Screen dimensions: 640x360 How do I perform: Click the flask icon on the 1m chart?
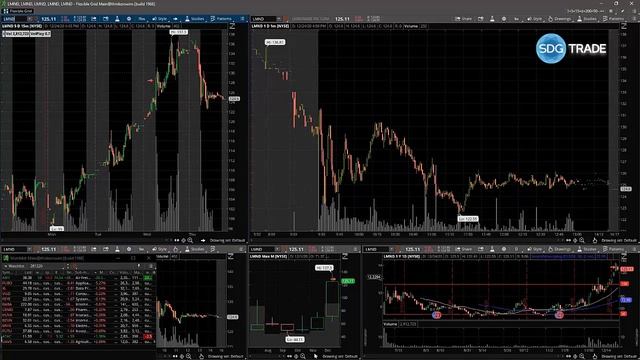492,19
